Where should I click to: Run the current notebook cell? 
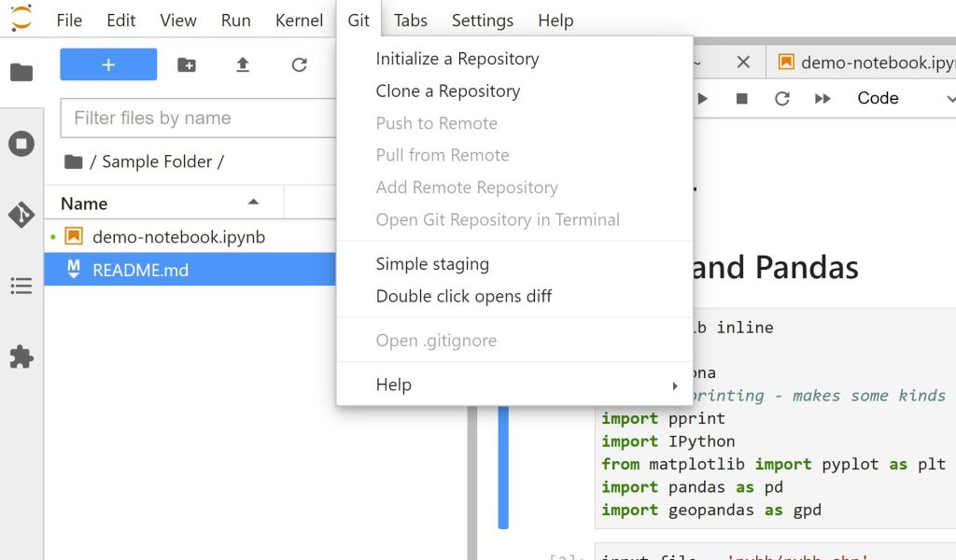coord(702,98)
